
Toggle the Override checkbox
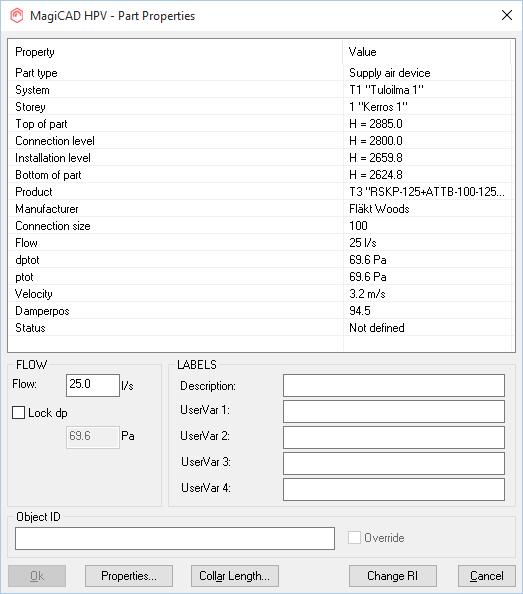354,538
